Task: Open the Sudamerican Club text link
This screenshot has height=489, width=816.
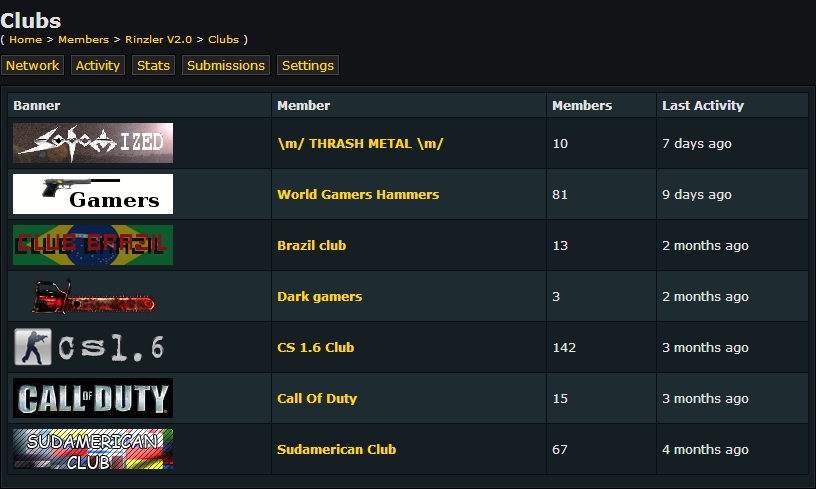Action: 336,449
